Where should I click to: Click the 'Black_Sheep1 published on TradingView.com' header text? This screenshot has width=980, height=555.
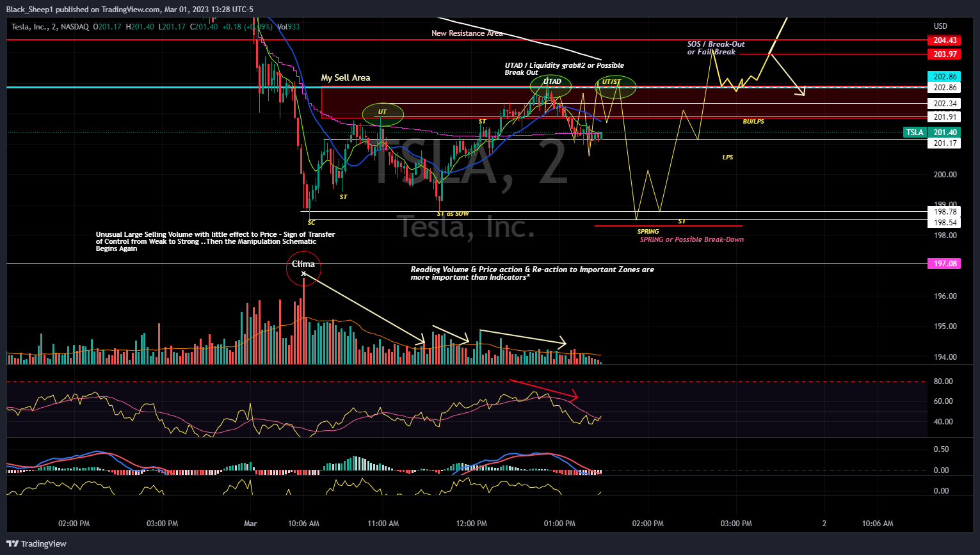[83, 9]
